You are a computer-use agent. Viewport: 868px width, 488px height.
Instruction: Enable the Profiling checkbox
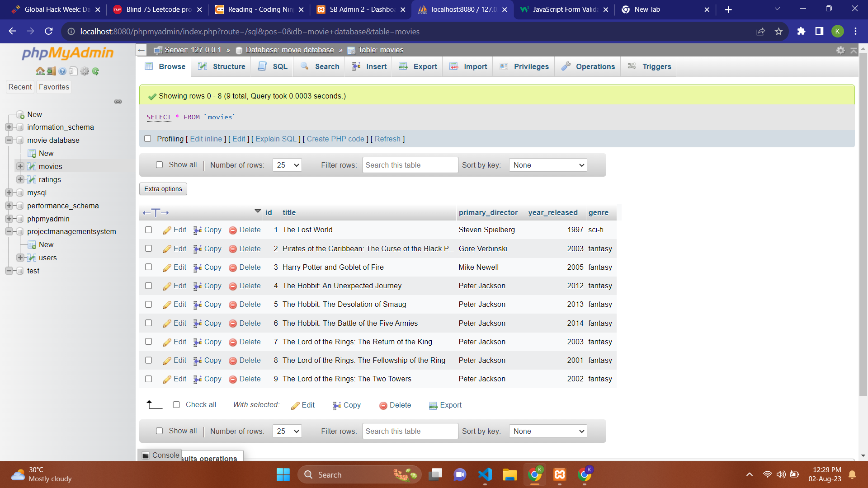(x=147, y=139)
